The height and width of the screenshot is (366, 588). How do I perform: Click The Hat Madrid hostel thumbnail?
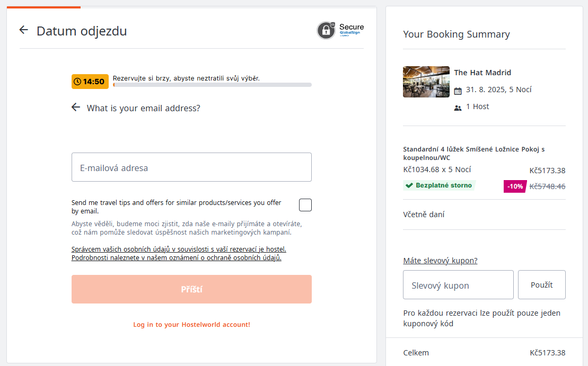426,82
